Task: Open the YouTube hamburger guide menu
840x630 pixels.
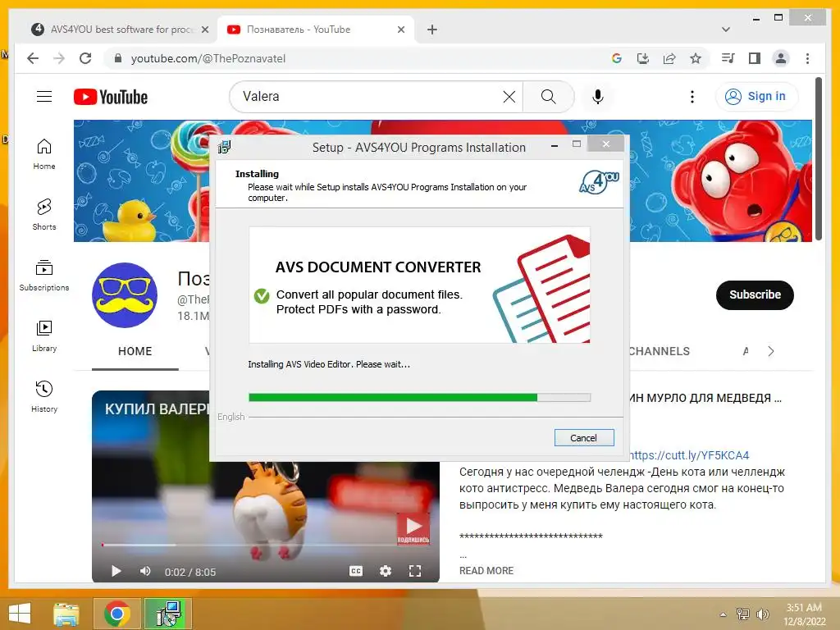Action: click(x=44, y=97)
